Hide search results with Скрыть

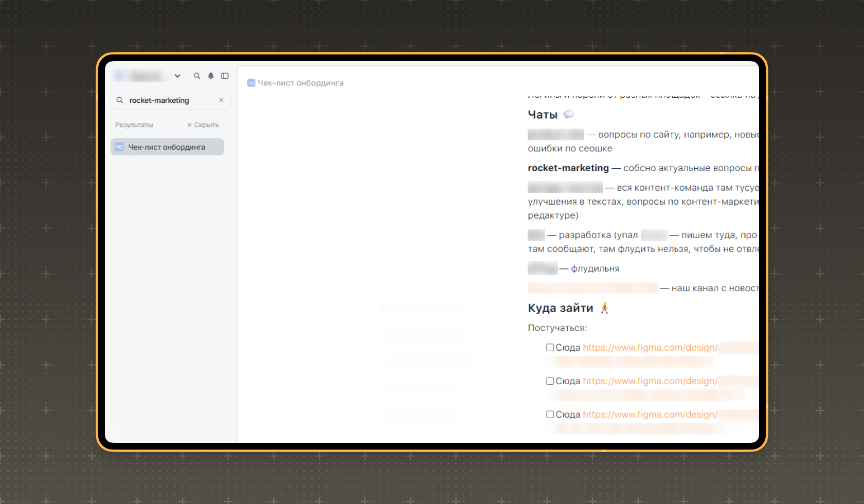pos(203,125)
